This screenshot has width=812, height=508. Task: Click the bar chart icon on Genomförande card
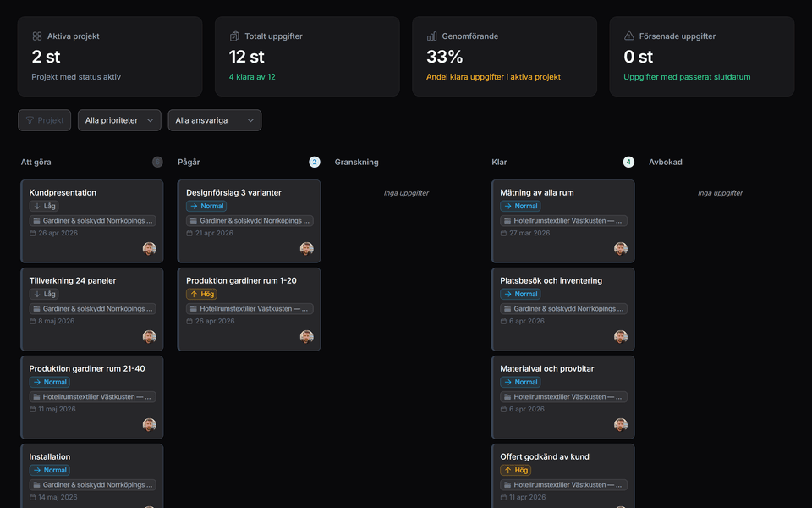(432, 36)
